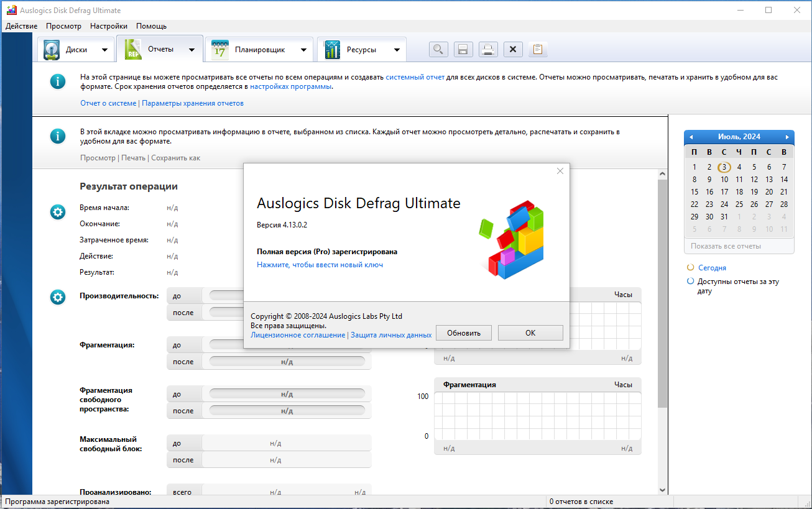The height and width of the screenshot is (509, 812).
Task: Open the Настройки menu
Action: point(108,26)
